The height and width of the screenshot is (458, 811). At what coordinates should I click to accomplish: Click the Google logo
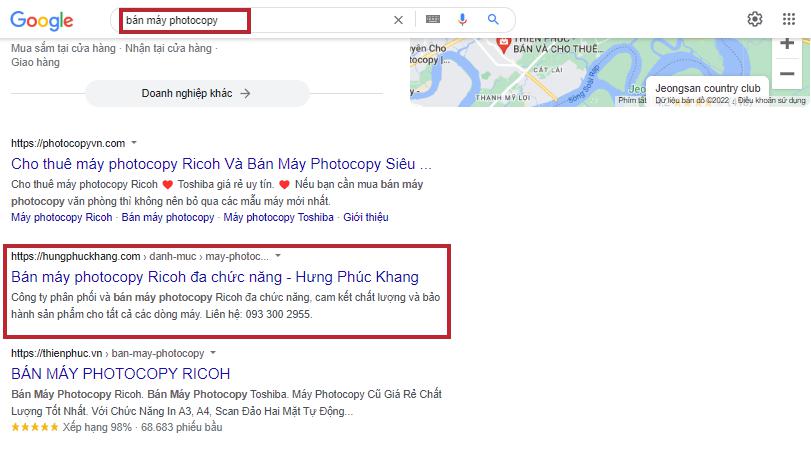click(x=42, y=21)
